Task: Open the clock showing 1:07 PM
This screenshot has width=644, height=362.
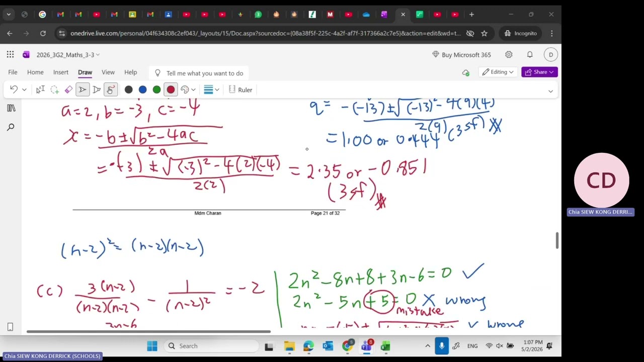Action: click(x=533, y=346)
